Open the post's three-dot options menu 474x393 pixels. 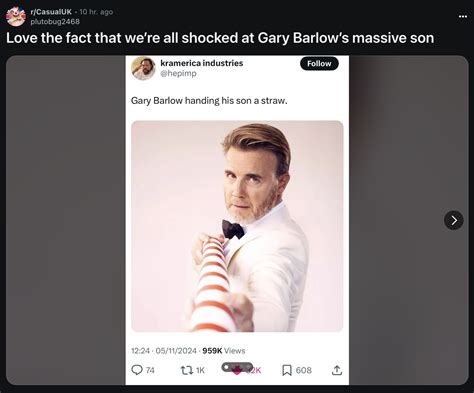coord(463,17)
